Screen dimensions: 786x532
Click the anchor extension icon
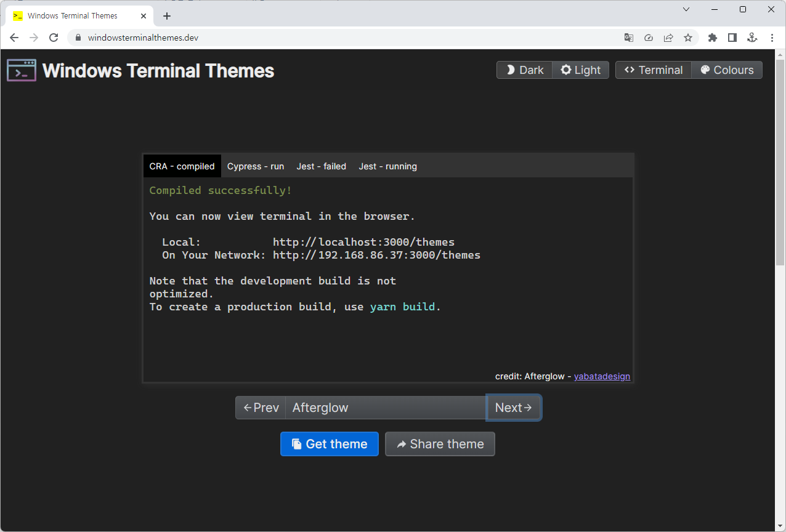coord(752,38)
